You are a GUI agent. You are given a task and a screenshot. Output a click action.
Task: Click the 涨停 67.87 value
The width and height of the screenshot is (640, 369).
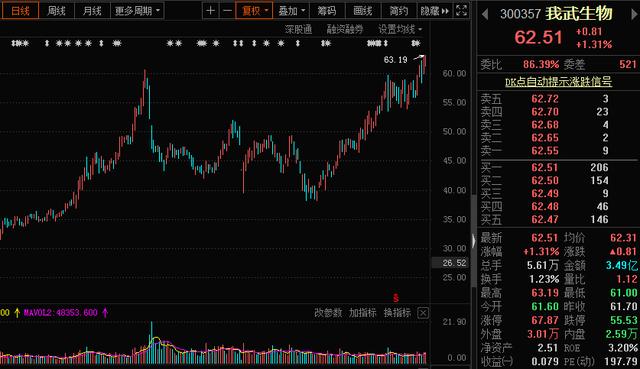tap(545, 320)
